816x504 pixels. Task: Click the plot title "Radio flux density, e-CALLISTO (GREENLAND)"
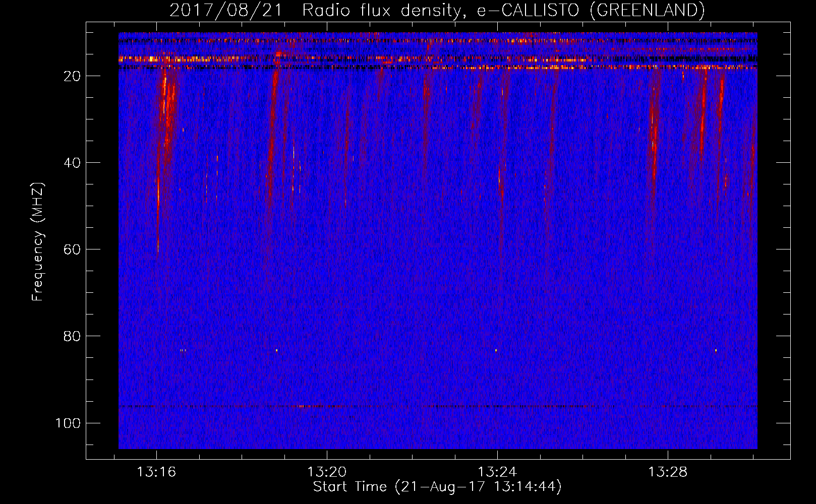503,10
